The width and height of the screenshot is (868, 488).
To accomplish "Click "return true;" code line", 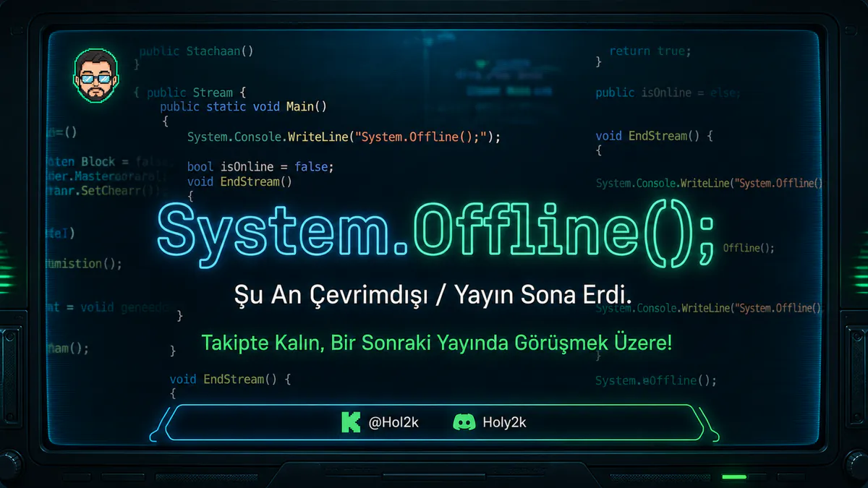I will [x=650, y=51].
